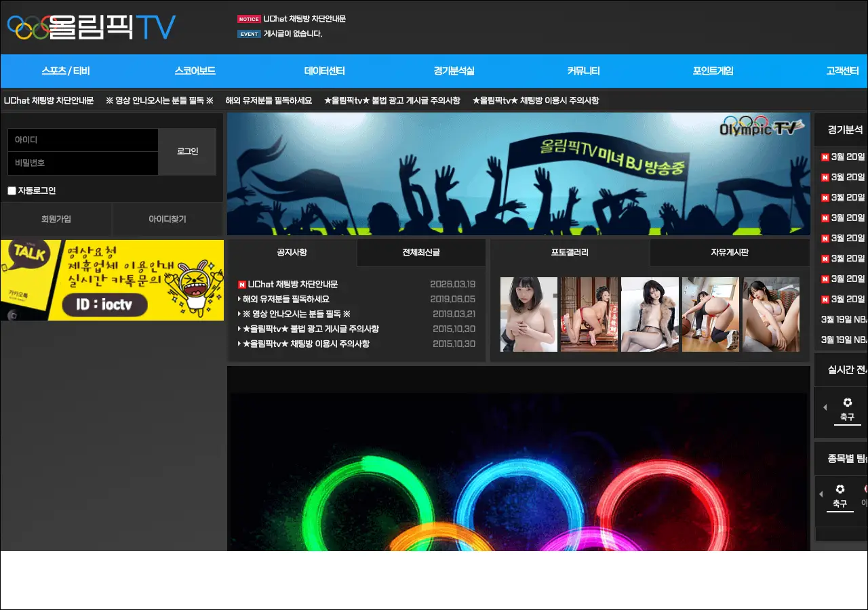Click the 아이디 input field
This screenshot has width=868, height=610.
(83, 140)
